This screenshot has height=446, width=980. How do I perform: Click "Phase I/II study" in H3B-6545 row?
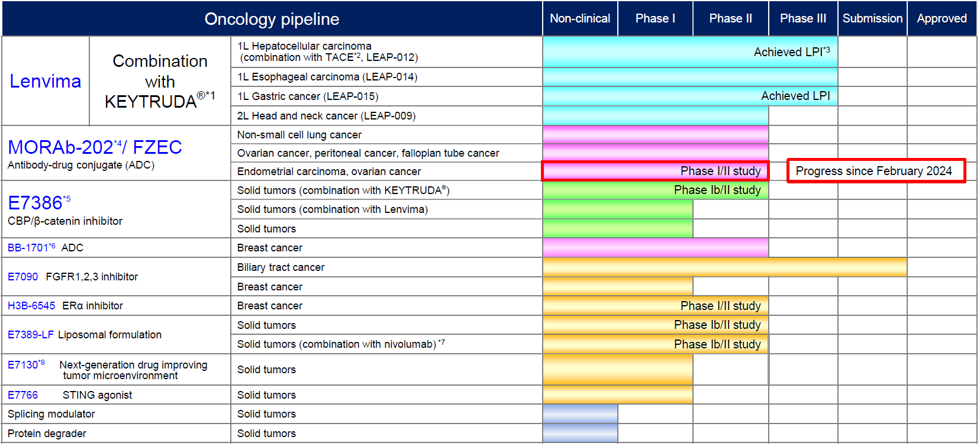tap(720, 306)
